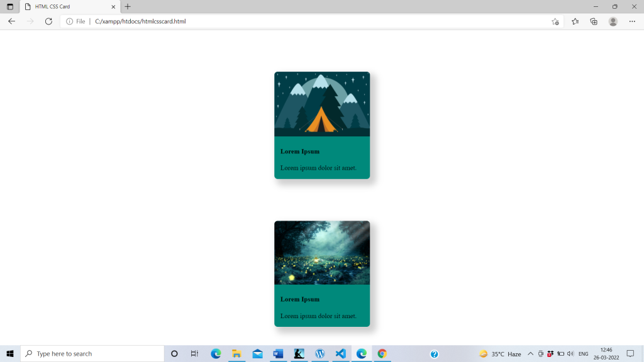Open Google Chrome from the taskbar
Image resolution: width=644 pixels, height=362 pixels.
tap(382, 353)
